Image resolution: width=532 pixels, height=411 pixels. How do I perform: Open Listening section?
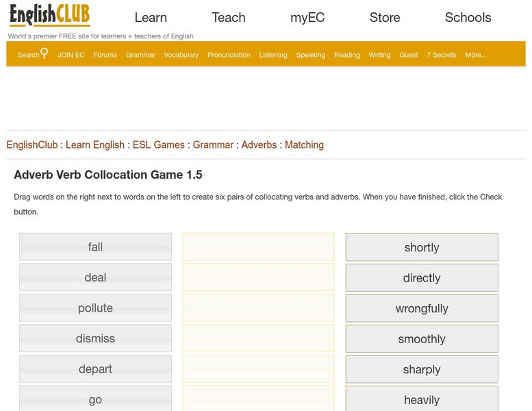(273, 55)
